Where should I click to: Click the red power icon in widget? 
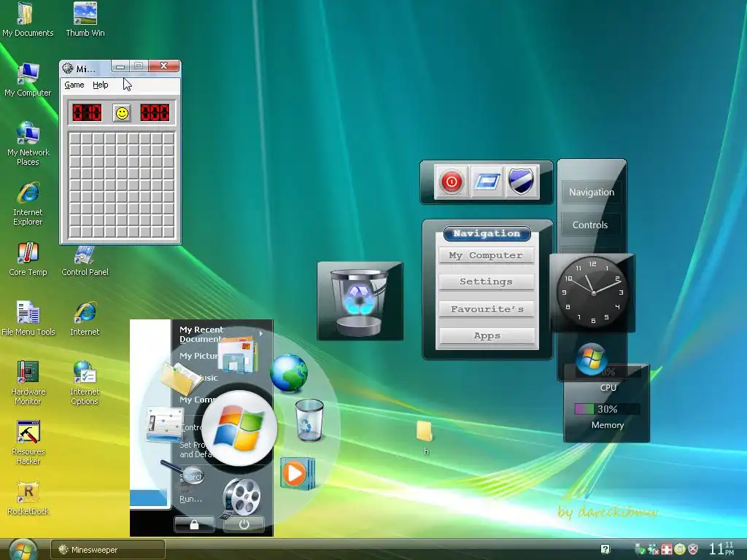pyautogui.click(x=451, y=182)
